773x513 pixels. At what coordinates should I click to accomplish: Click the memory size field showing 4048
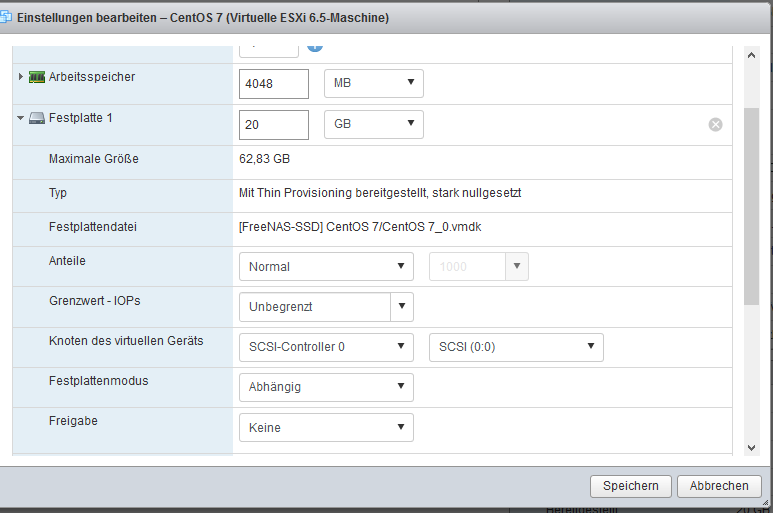pos(273,84)
